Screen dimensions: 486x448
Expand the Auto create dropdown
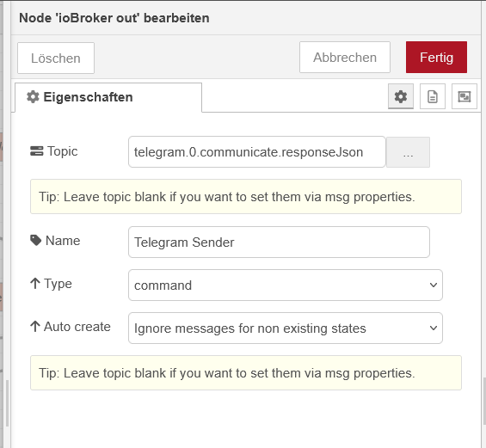pos(286,328)
